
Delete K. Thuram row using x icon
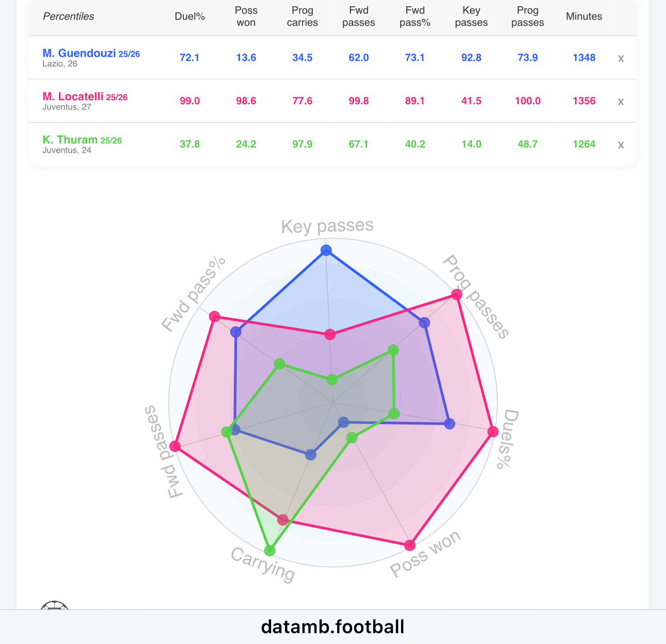621,145
